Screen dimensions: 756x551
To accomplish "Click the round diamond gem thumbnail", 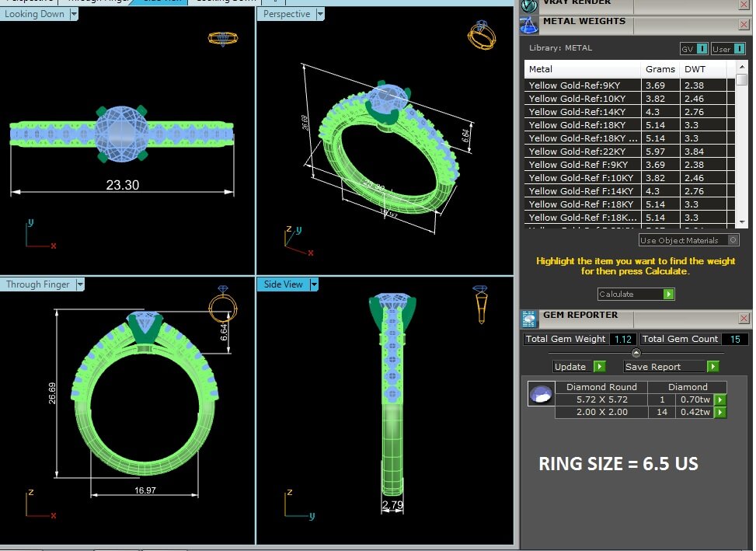I will pyautogui.click(x=540, y=394).
